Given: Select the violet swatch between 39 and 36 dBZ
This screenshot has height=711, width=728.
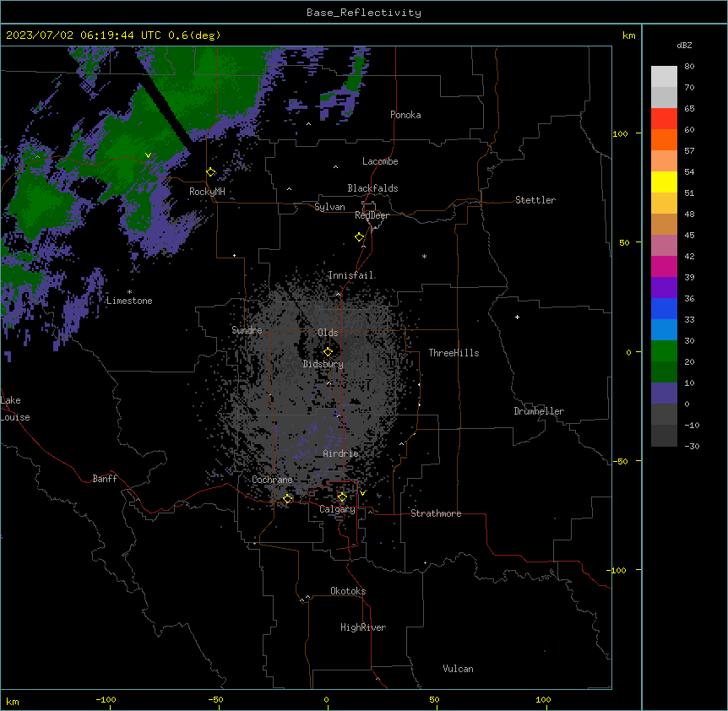Looking at the screenshot, I should click(x=664, y=287).
